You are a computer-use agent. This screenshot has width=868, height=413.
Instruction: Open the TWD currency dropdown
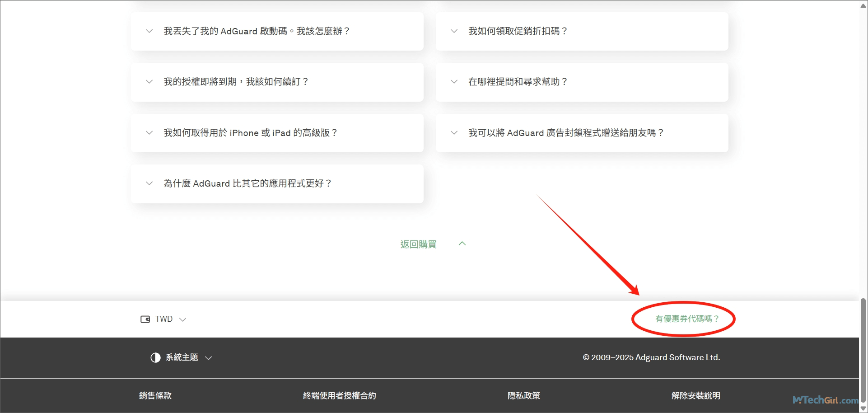pyautogui.click(x=163, y=319)
